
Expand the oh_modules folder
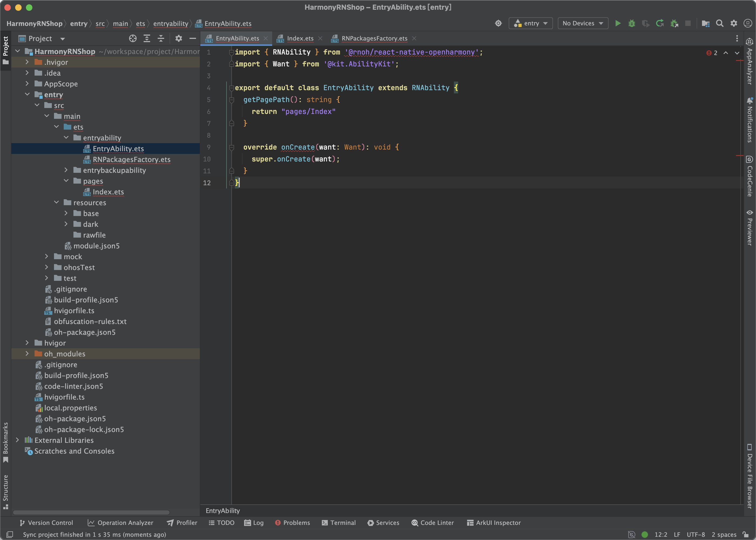[x=27, y=353]
